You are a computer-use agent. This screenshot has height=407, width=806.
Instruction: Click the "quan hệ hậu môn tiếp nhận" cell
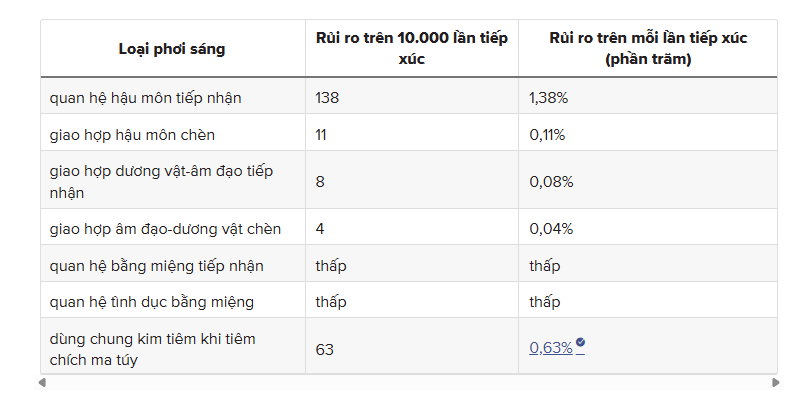pos(146,98)
